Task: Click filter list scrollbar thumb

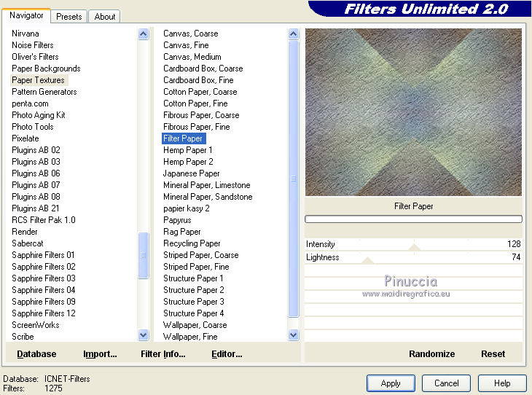Action: [x=294, y=179]
